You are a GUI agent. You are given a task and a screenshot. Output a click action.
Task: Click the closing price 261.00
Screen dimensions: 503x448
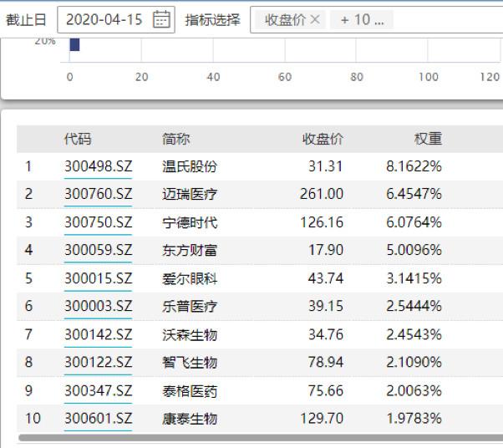click(x=322, y=194)
